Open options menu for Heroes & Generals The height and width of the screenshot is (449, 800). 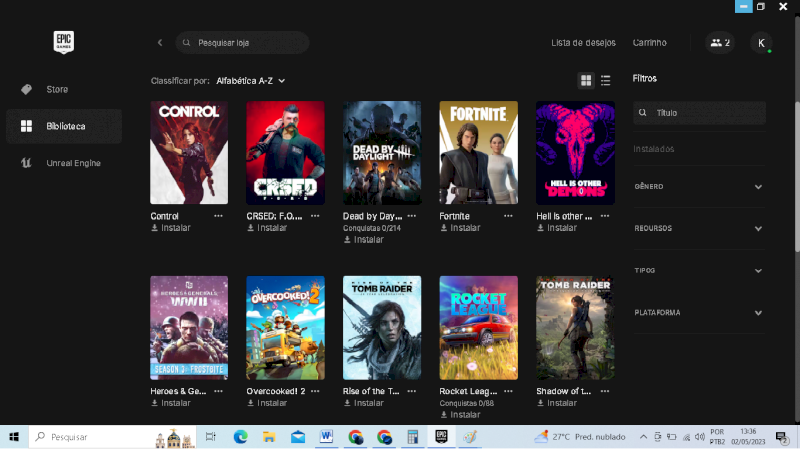click(x=218, y=391)
